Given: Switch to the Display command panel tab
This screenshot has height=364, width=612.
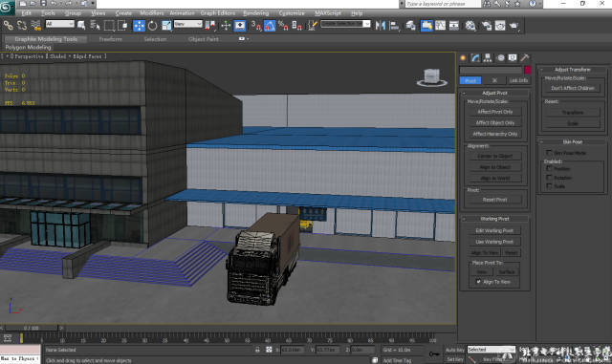Looking at the screenshot, I should [513, 58].
